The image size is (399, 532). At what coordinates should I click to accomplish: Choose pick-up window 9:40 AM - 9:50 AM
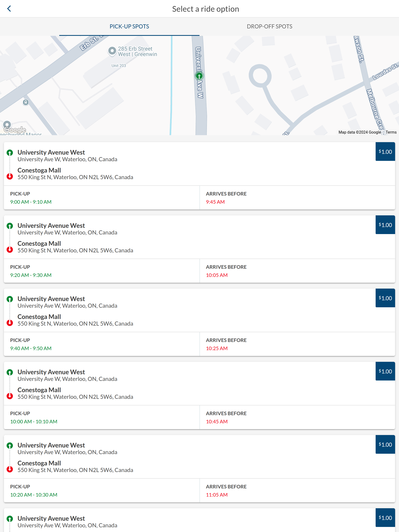31,348
